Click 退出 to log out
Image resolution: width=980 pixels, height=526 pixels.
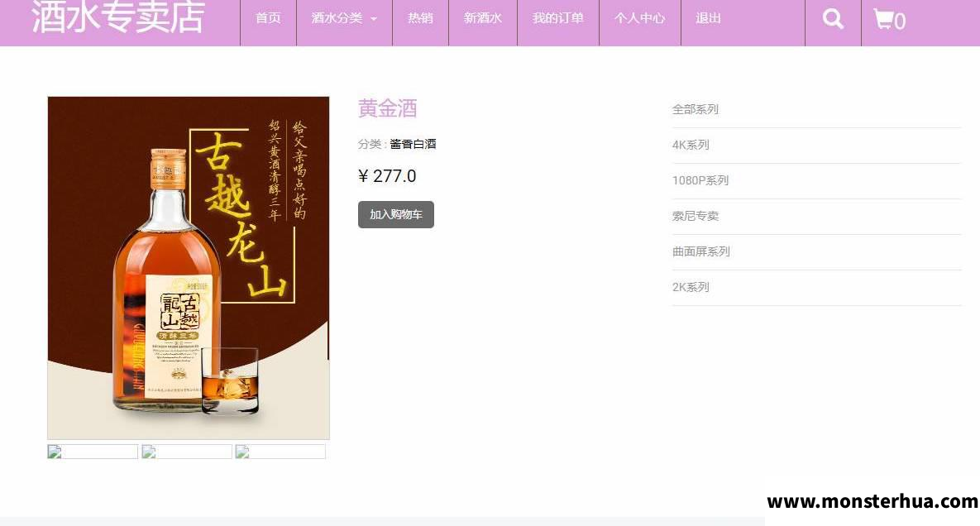(x=708, y=18)
